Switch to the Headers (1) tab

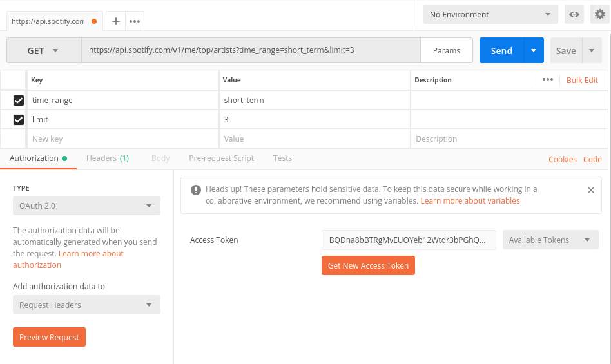[108, 158]
